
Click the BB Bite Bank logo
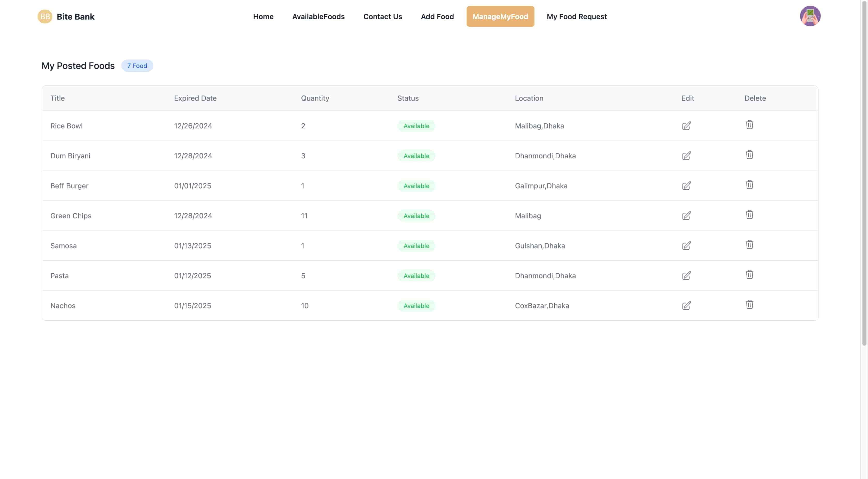pyautogui.click(x=66, y=17)
